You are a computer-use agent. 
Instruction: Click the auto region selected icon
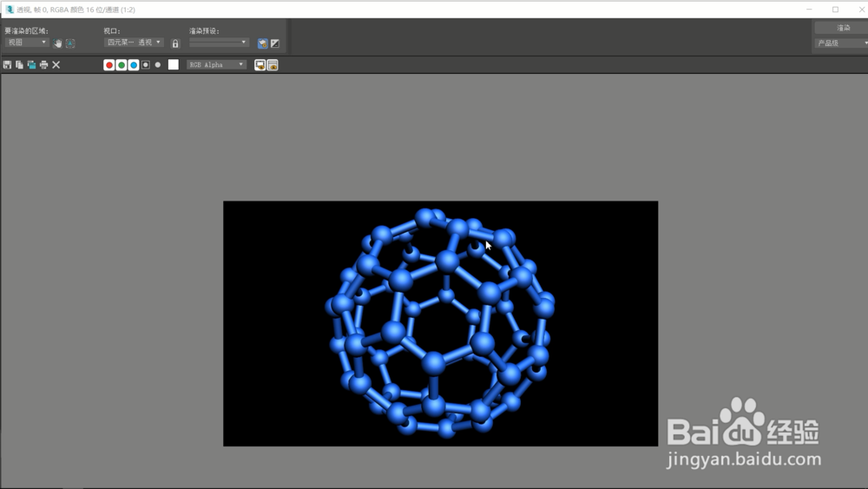point(70,43)
